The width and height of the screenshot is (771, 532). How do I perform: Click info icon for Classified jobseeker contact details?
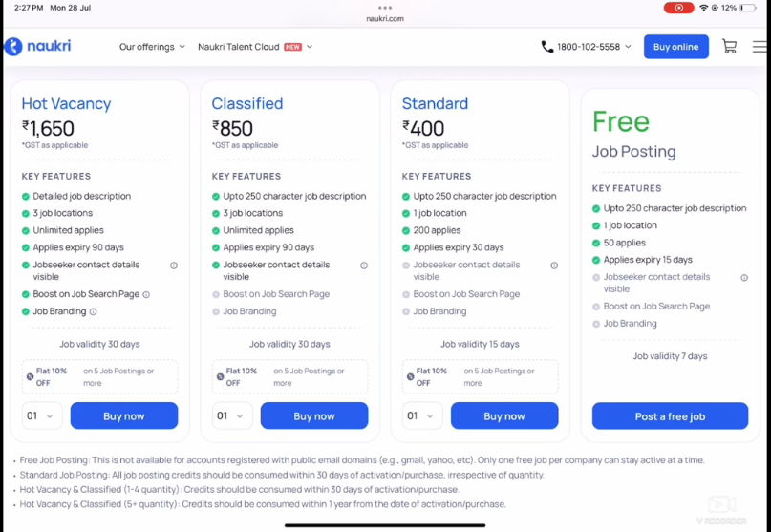point(364,266)
